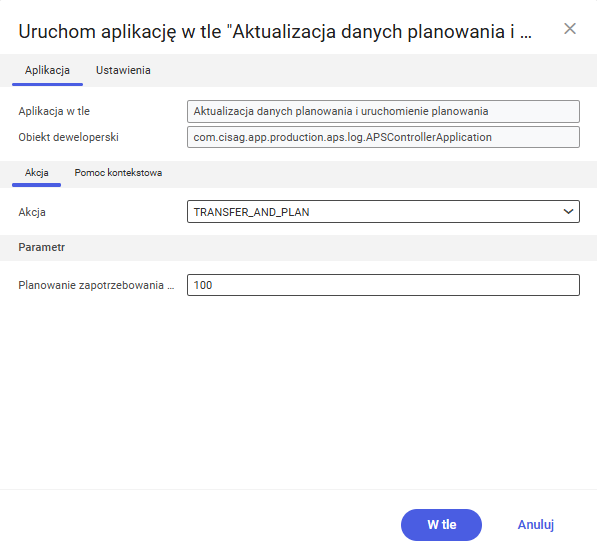Image resolution: width=597 pixels, height=558 pixels.
Task: Cancel with the Anuluj link
Action: [x=535, y=525]
